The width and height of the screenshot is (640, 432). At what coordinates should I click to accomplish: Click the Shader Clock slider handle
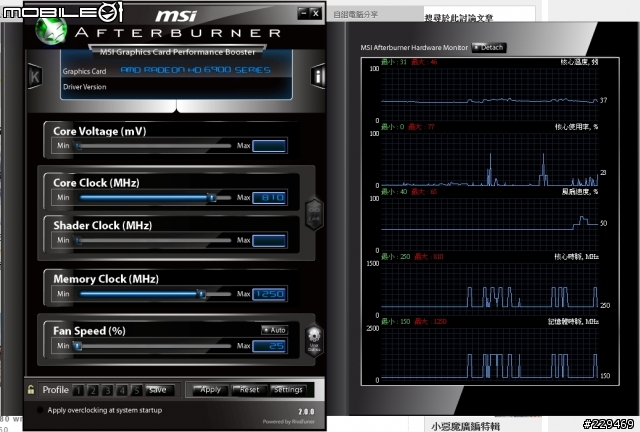pyautogui.click(x=78, y=240)
